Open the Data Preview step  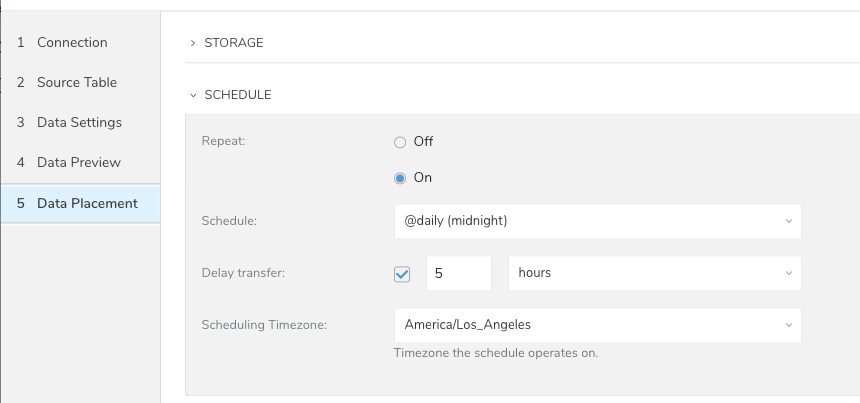coord(78,162)
